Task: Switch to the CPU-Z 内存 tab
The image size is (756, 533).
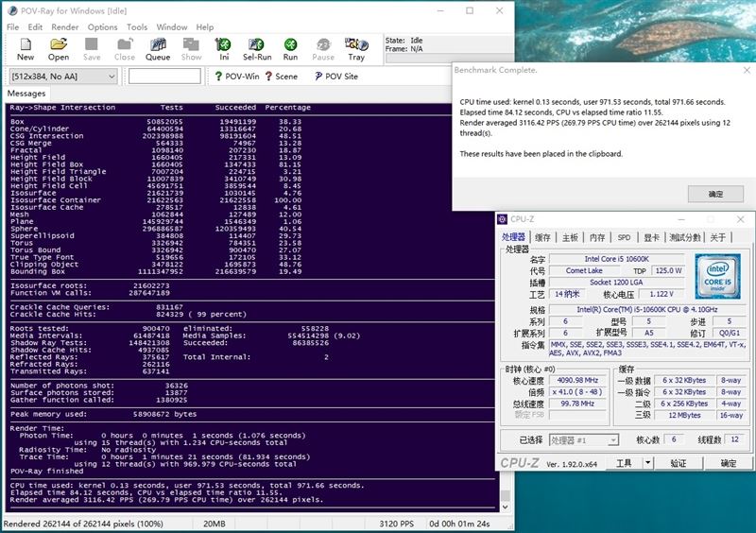Action: [x=597, y=237]
